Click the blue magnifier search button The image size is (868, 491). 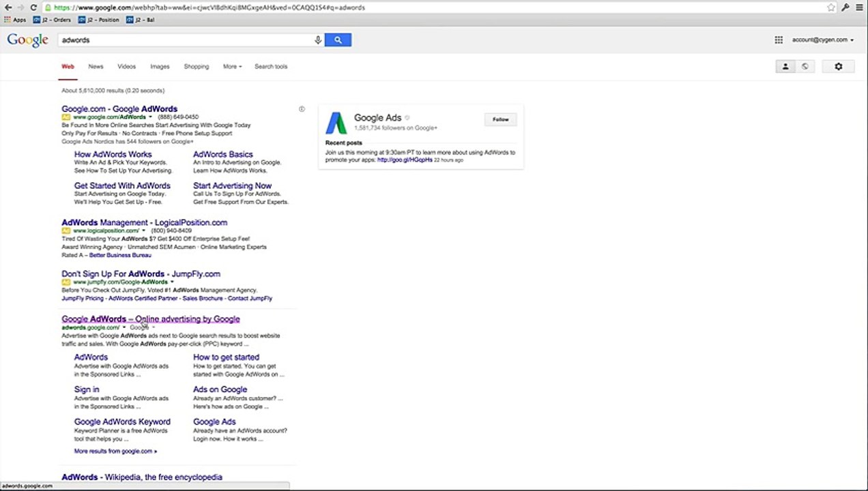coord(338,40)
